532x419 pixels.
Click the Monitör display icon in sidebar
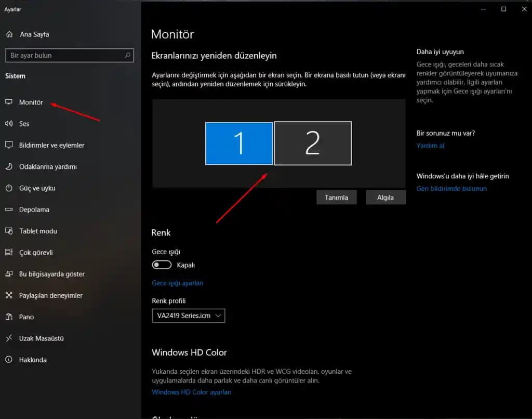[9, 102]
